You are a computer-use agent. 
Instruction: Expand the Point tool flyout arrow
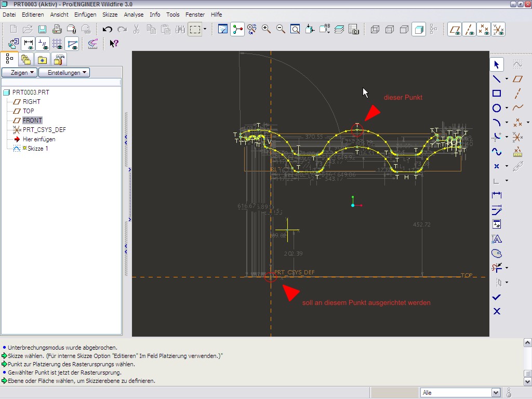[x=507, y=166]
